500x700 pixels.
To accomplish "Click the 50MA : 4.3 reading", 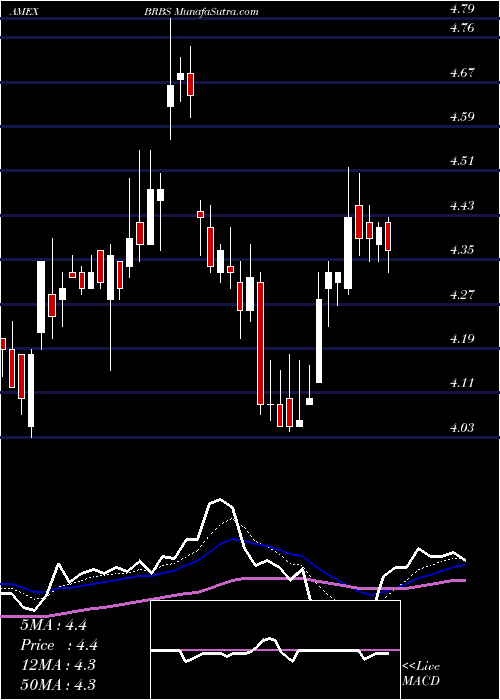I will pyautogui.click(x=58, y=685).
